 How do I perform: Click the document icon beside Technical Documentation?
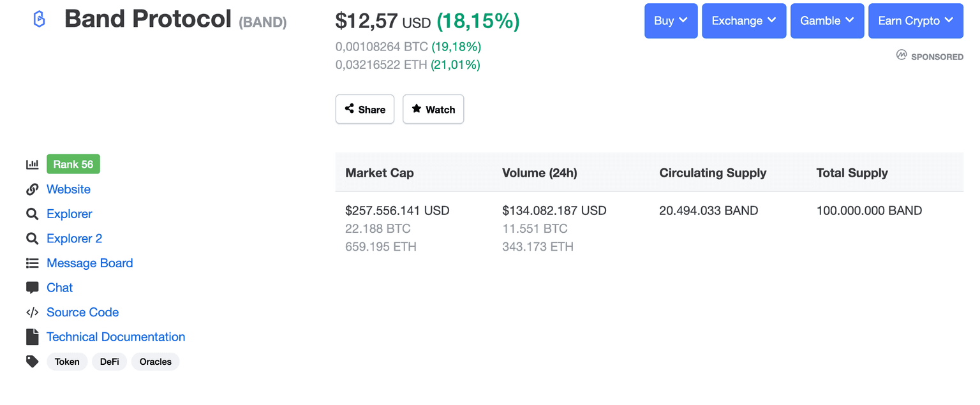tap(32, 337)
